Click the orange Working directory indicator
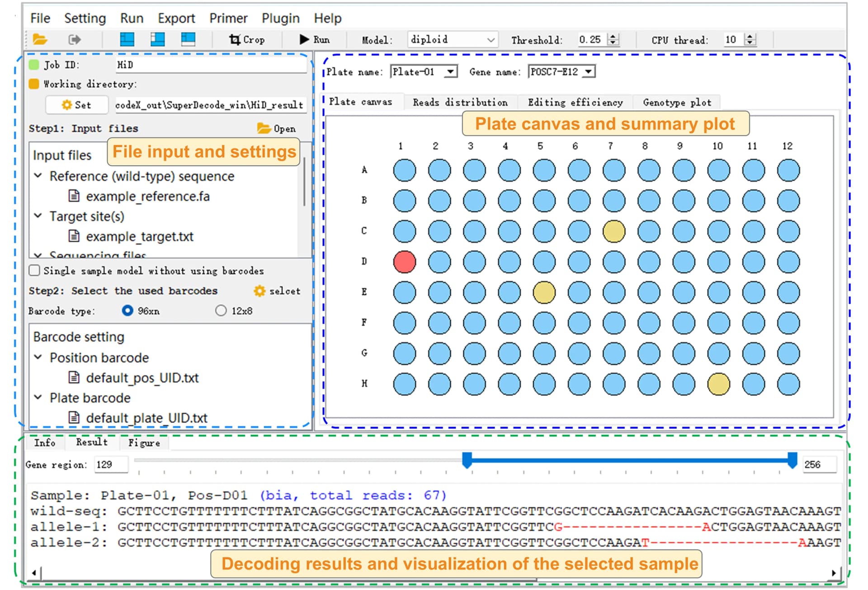 point(34,84)
